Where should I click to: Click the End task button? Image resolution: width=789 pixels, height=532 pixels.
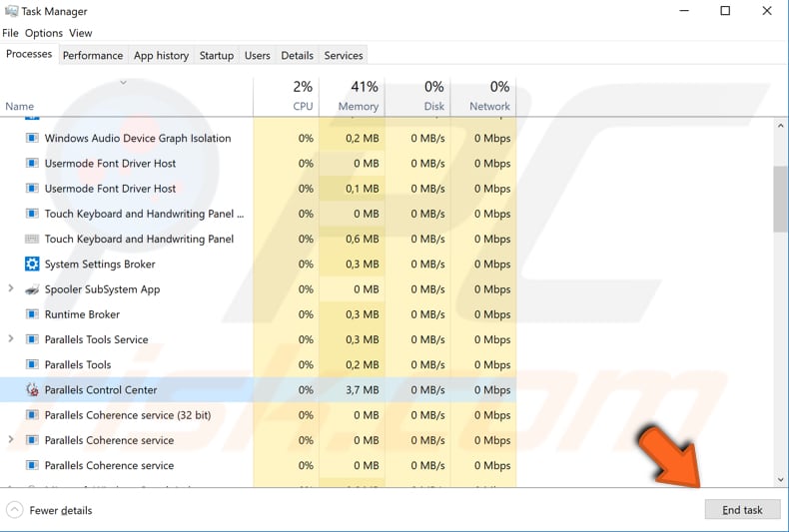click(742, 510)
